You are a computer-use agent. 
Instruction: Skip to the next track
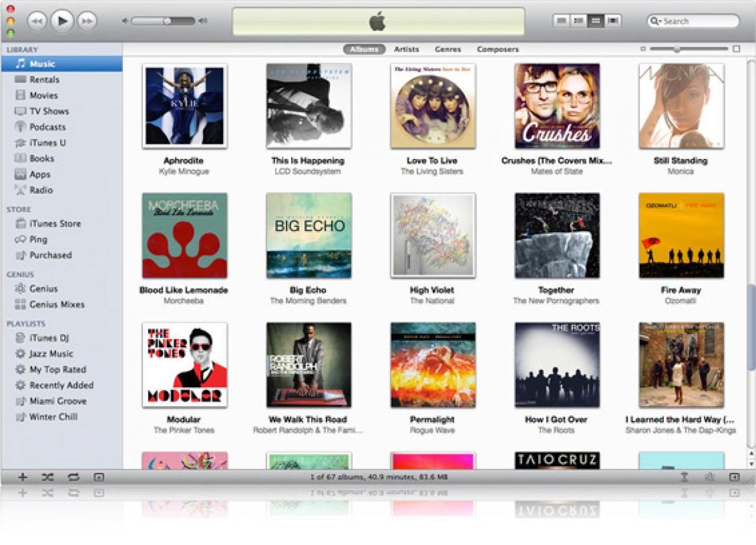click(x=87, y=21)
